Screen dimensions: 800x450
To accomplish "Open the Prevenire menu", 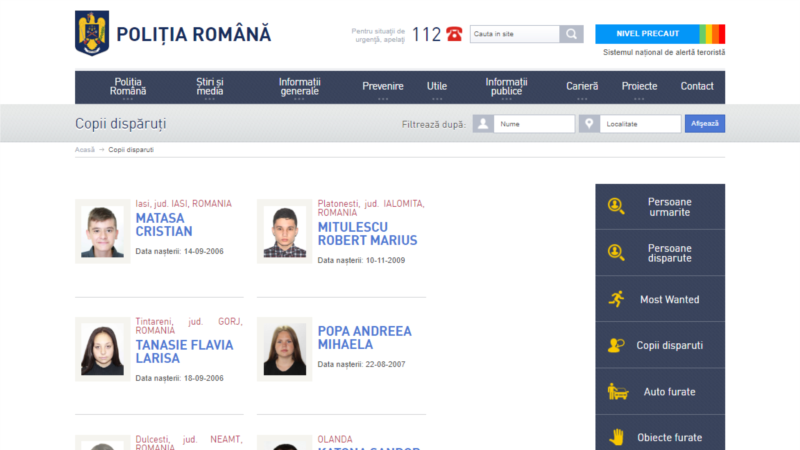I will pyautogui.click(x=383, y=87).
